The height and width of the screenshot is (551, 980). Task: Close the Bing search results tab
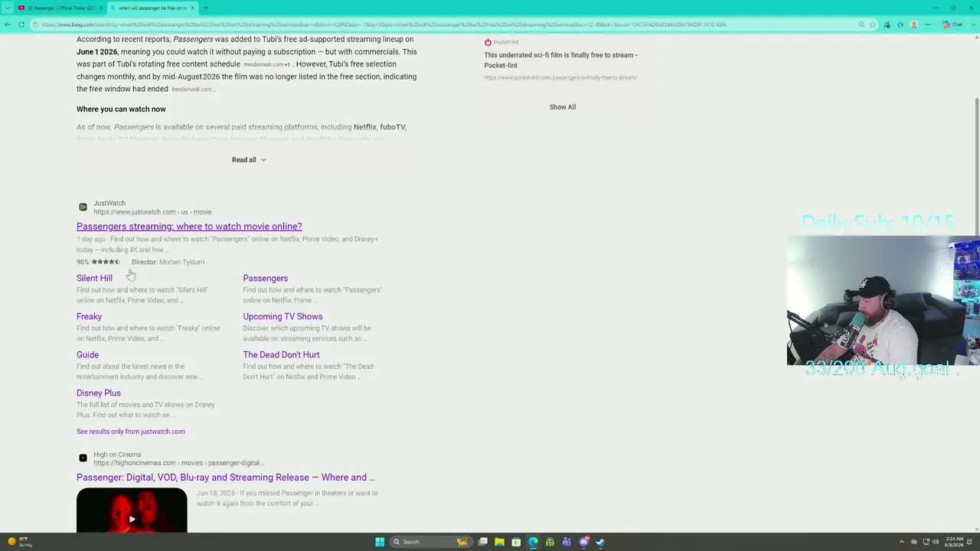click(193, 8)
